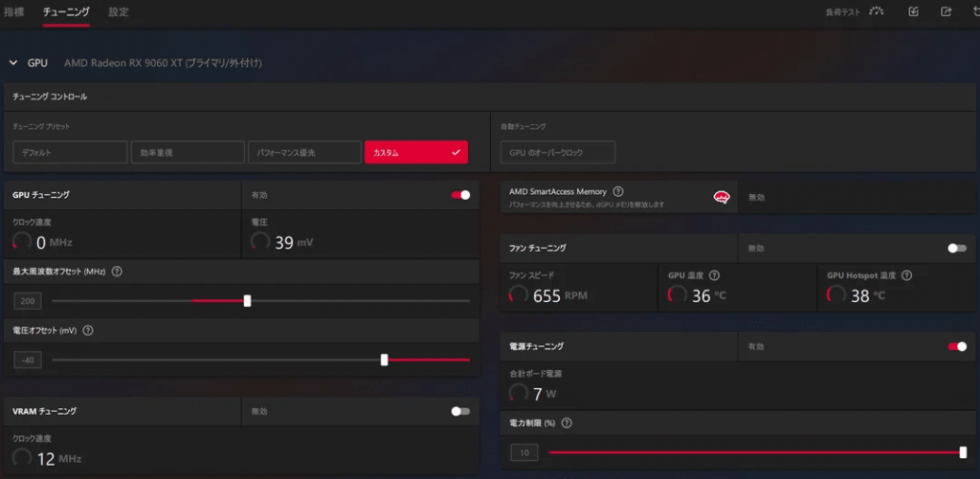
Task: Click the 最大周波数オフセット slider handle
Action: [247, 301]
